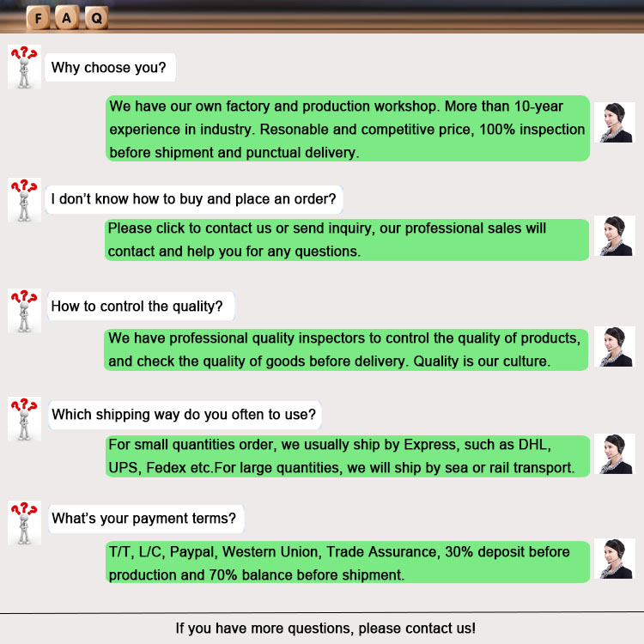Click question-mark figure beside 'How to control the quality?'
Viewport: 644px width, 644px height.
coord(24,311)
